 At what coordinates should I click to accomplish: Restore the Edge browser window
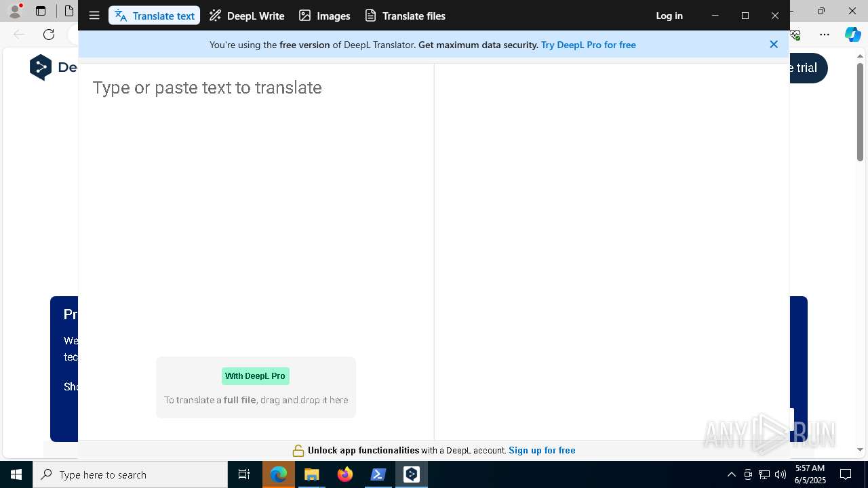(821, 11)
